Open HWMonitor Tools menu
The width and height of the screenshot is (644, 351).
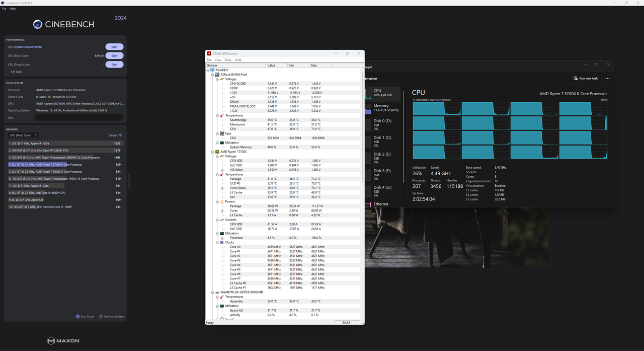coord(228,60)
